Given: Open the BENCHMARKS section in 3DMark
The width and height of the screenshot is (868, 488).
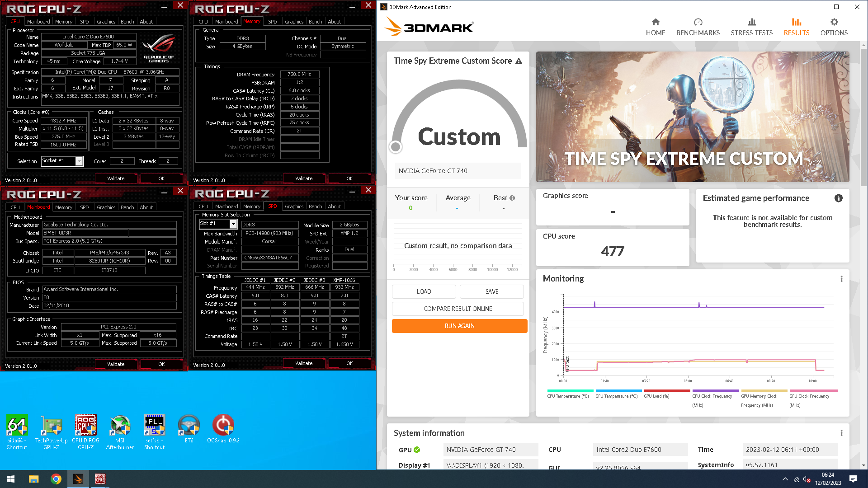Looking at the screenshot, I should tap(698, 27).
